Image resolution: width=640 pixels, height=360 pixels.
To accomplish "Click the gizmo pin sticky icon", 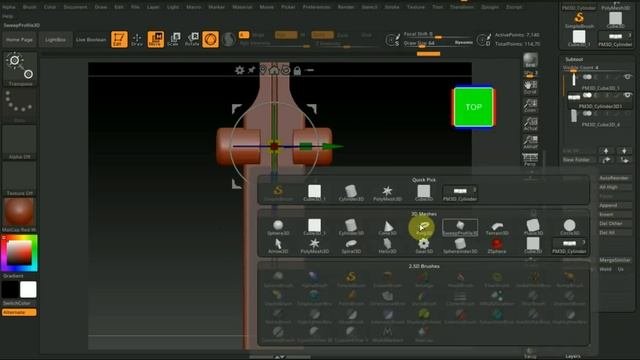I will 251,70.
